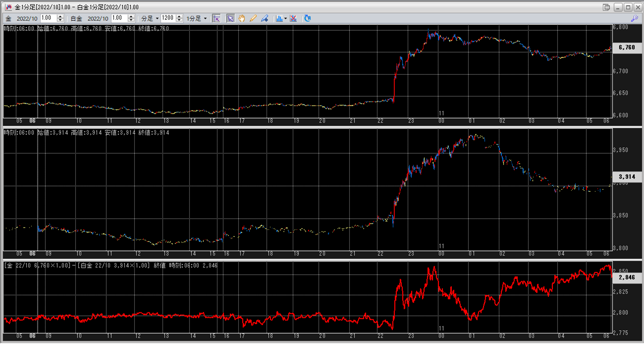Click the 6,760 gold price label
The width and height of the screenshot is (644, 344).
coord(627,48)
